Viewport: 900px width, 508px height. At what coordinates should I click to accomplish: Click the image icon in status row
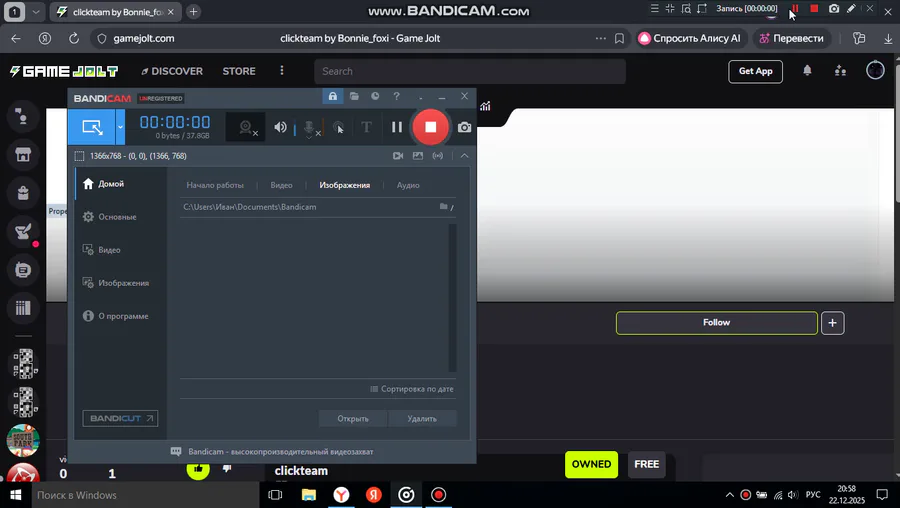pos(418,156)
